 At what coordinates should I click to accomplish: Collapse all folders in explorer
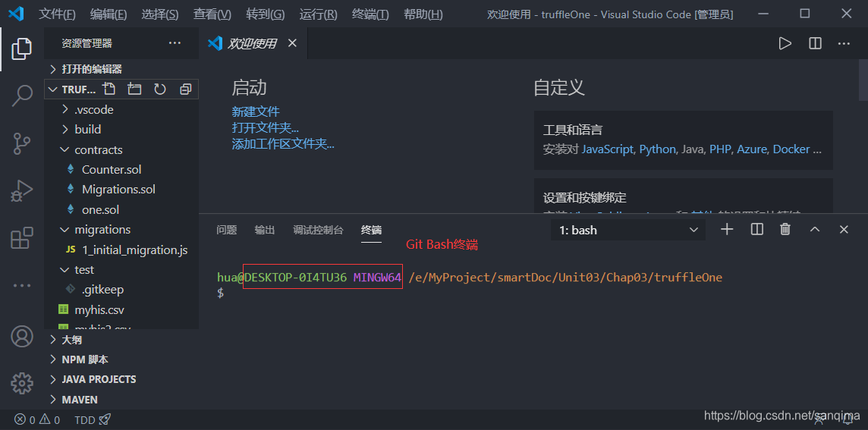click(x=186, y=89)
